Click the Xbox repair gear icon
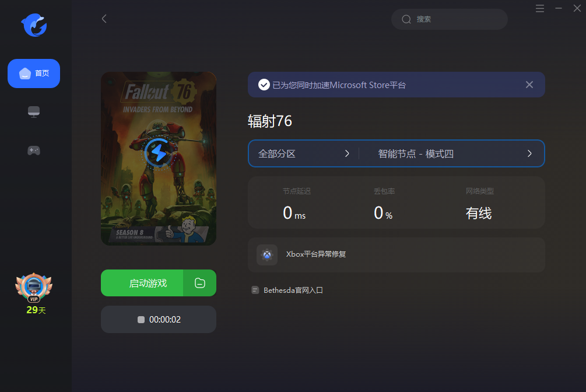The image size is (586, 392). 267,255
